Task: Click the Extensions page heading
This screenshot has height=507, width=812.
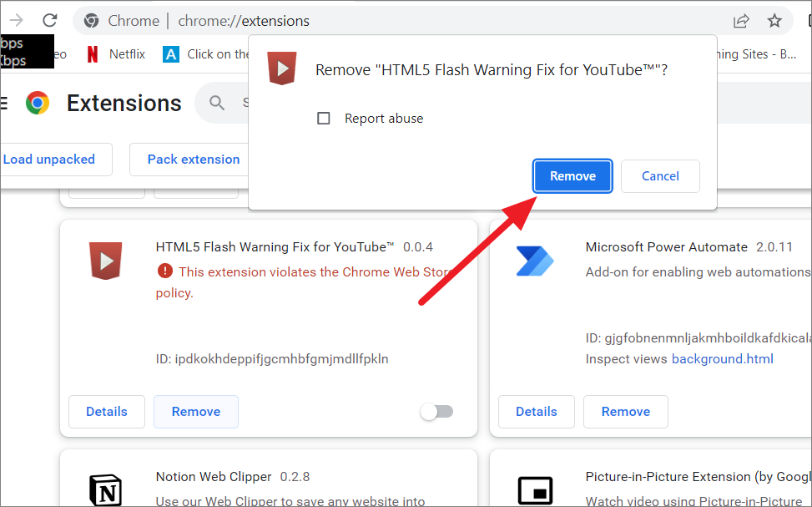Action: click(x=124, y=104)
